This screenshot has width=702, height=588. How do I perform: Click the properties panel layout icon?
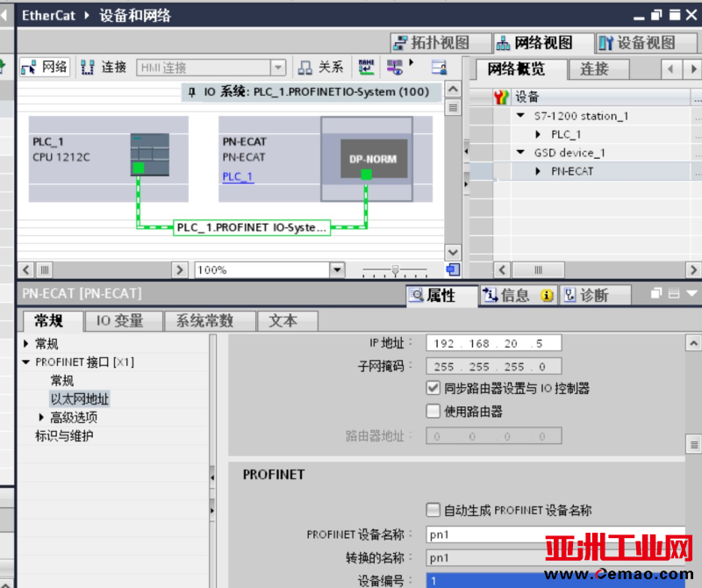(674, 294)
